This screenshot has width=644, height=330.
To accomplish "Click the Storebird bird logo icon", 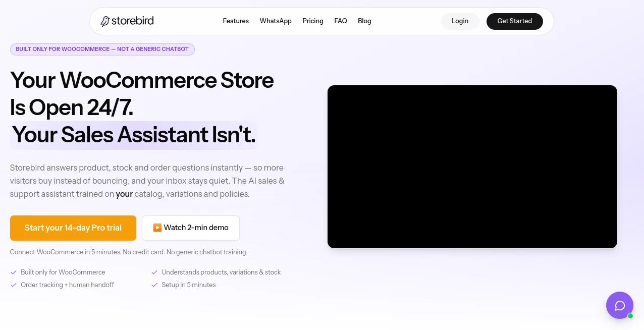I will pos(105,21).
